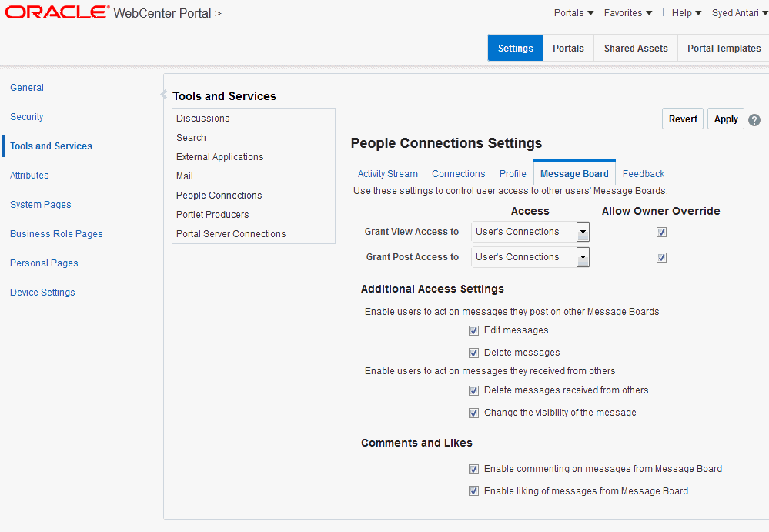The height and width of the screenshot is (532, 769).
Task: Open the help question mark icon
Action: (x=754, y=119)
